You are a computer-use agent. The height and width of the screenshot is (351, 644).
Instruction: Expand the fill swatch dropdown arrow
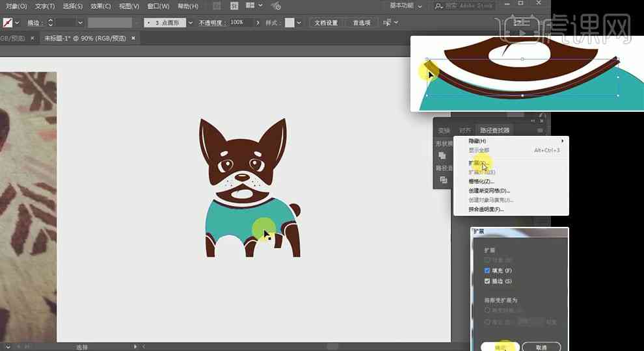[18, 23]
